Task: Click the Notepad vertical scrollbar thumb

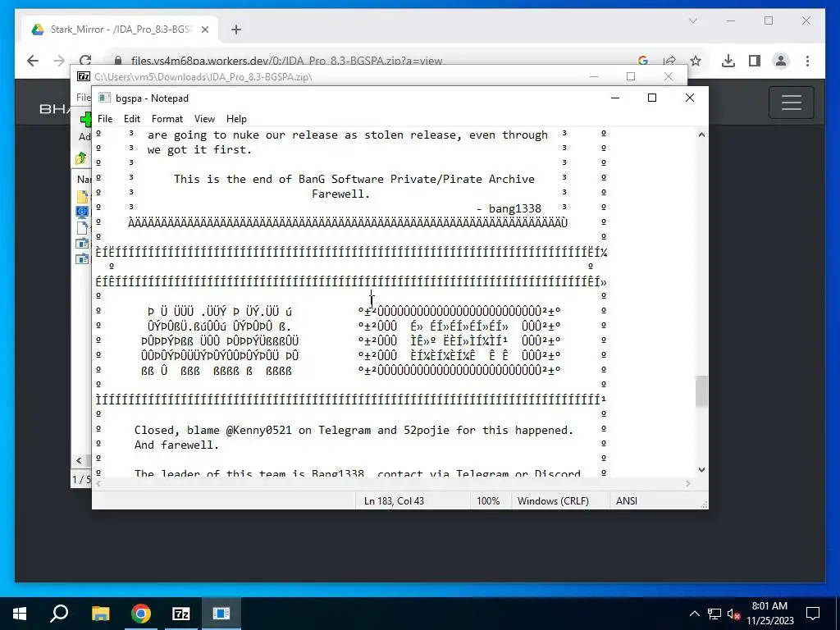Action: point(701,391)
